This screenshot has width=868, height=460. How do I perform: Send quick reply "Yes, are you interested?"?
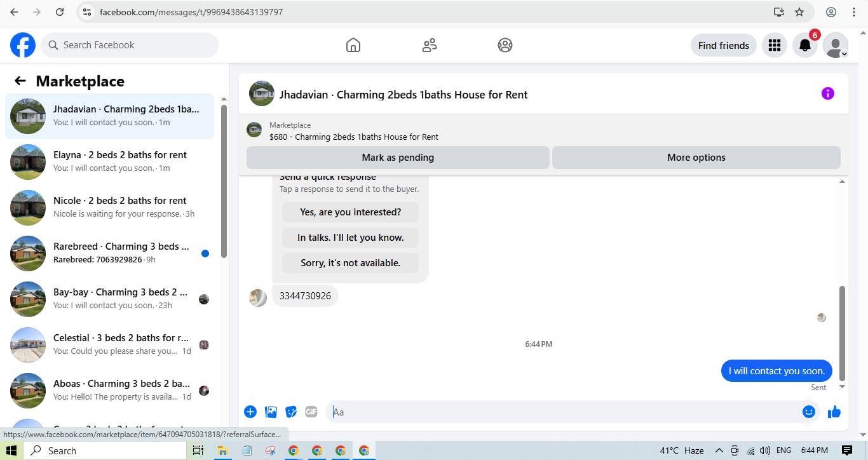click(351, 212)
